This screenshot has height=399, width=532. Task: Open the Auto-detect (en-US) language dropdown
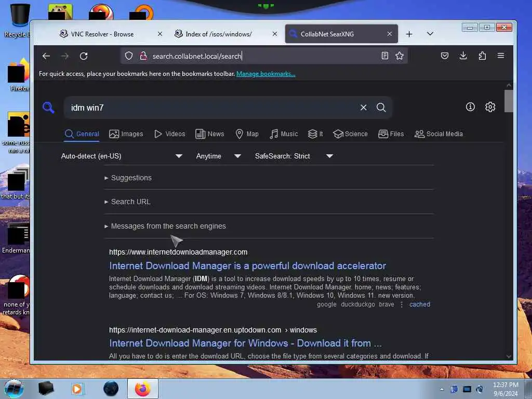pyautogui.click(x=122, y=156)
